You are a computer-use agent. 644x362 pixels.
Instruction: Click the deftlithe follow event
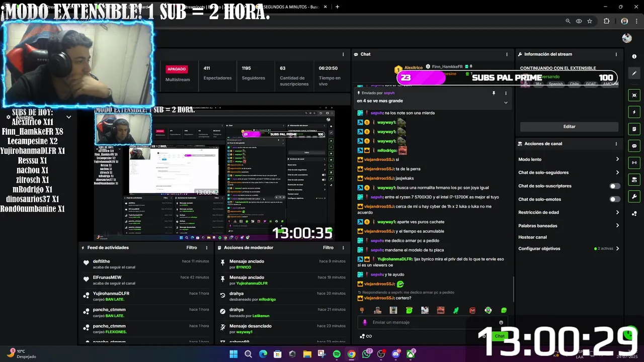point(145,264)
